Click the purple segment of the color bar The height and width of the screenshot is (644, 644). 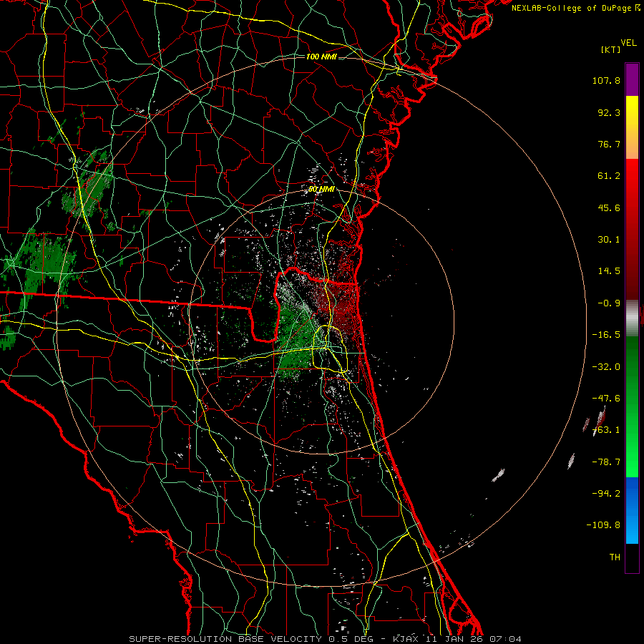point(632,79)
